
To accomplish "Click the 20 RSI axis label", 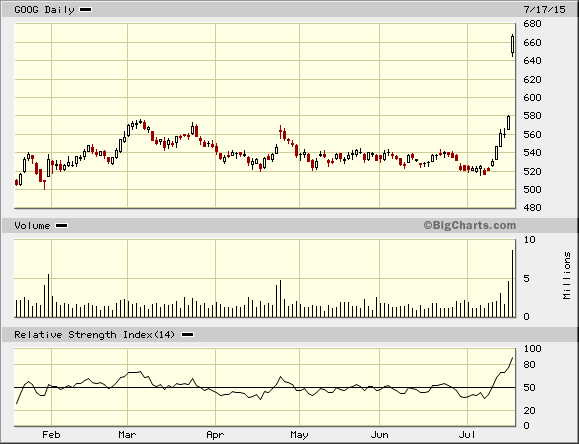I will pyautogui.click(x=530, y=411).
